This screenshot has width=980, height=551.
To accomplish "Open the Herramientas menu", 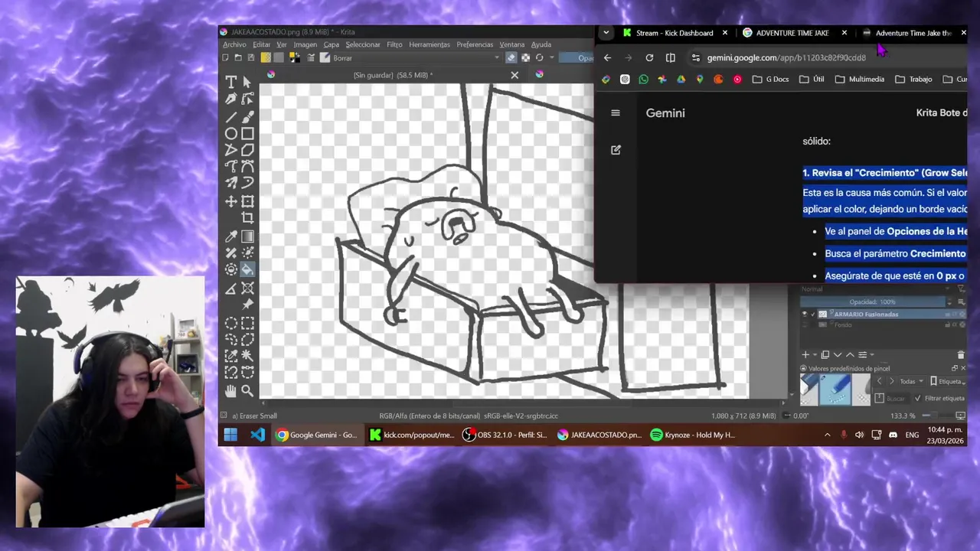I will tap(430, 44).
